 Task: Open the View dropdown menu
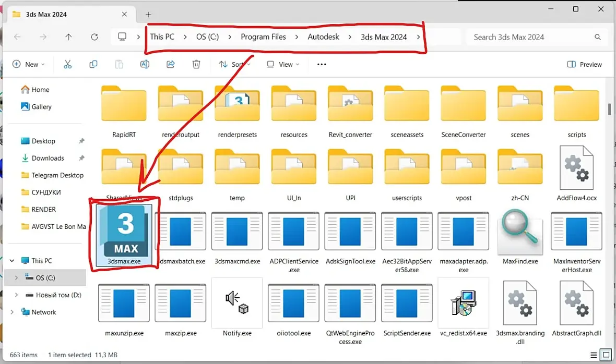tap(283, 64)
